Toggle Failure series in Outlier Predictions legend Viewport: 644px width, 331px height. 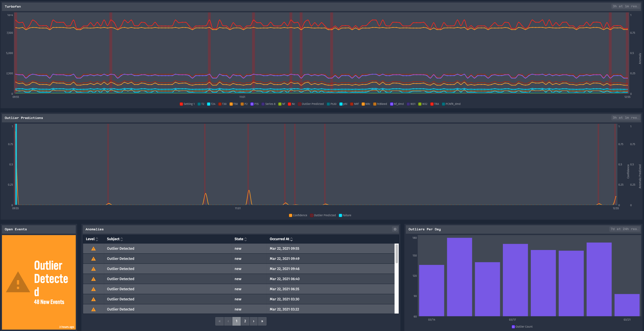tap(345, 215)
